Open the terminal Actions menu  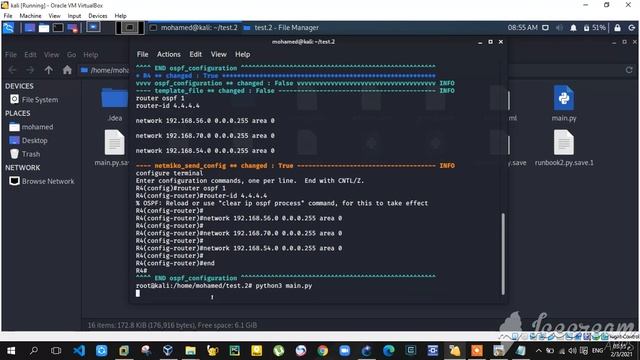pos(169,54)
